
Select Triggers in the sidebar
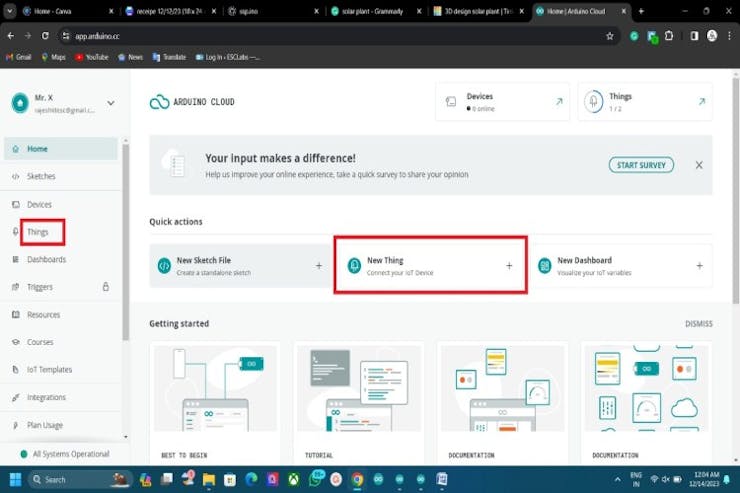40,287
